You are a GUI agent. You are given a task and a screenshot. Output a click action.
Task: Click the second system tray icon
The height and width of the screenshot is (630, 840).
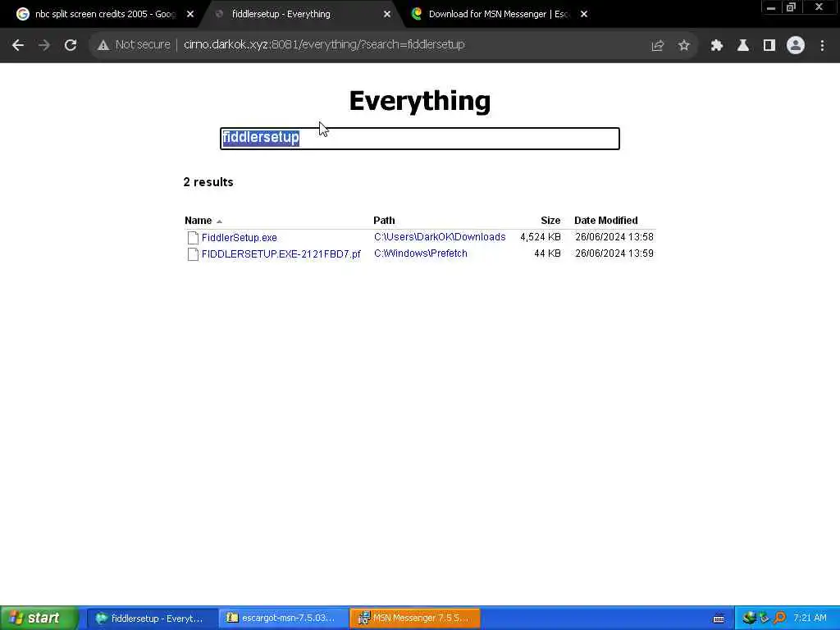tap(765, 619)
